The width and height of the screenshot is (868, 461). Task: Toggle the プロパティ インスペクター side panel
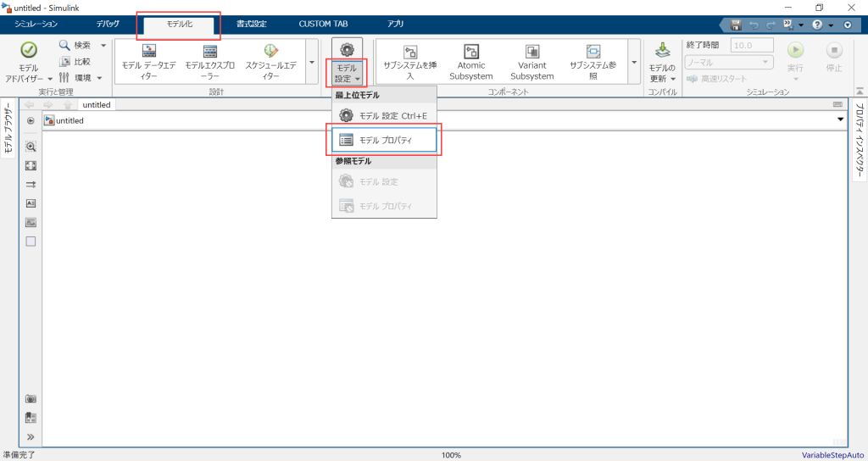click(x=860, y=142)
